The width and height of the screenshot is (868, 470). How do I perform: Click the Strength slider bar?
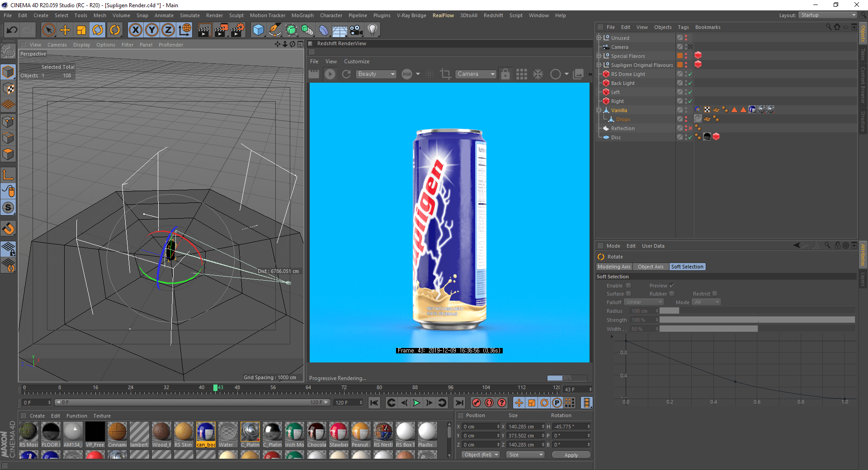[x=757, y=320]
